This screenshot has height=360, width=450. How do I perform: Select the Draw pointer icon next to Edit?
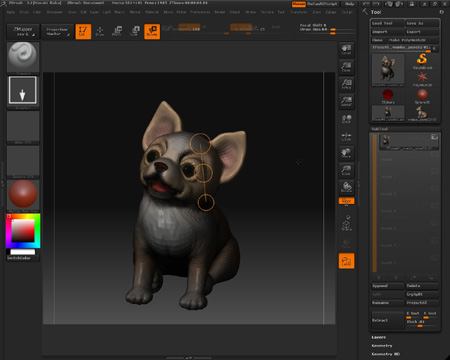[100, 32]
